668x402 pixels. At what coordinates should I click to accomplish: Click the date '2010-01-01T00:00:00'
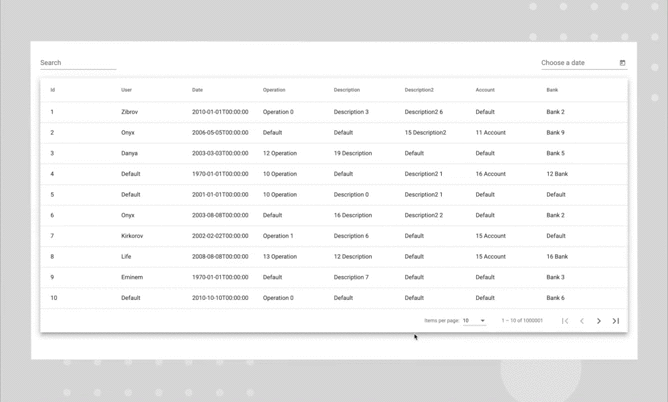point(220,112)
